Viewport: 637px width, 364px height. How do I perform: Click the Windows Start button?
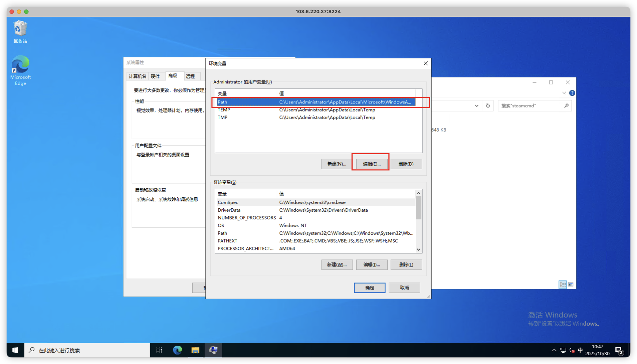click(x=15, y=350)
